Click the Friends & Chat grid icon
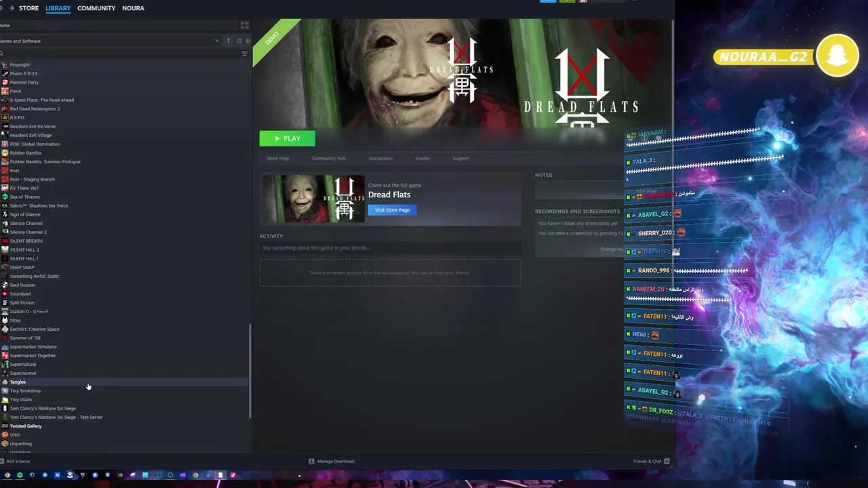This screenshot has height=488, width=868. [x=667, y=462]
